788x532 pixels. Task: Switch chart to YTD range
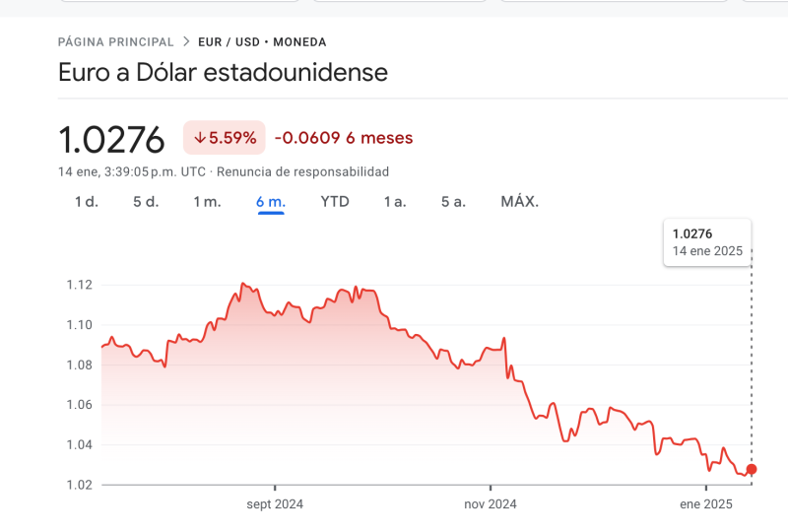335,202
